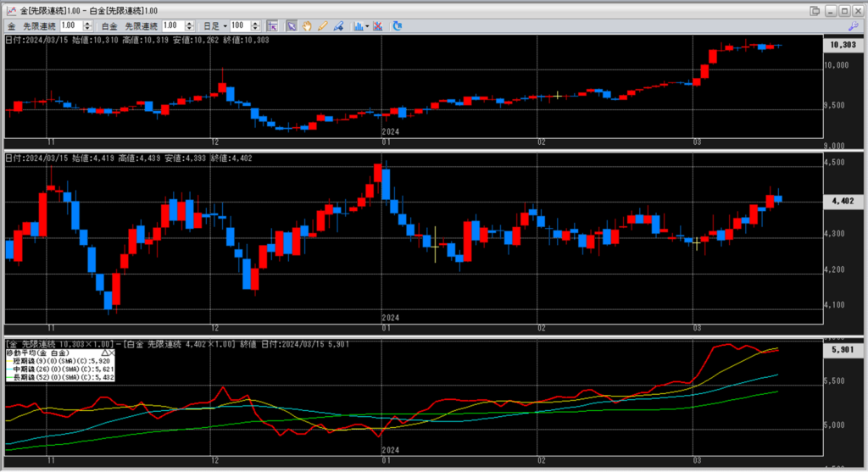Click the 白金 symbol label in toolbar

[109, 26]
